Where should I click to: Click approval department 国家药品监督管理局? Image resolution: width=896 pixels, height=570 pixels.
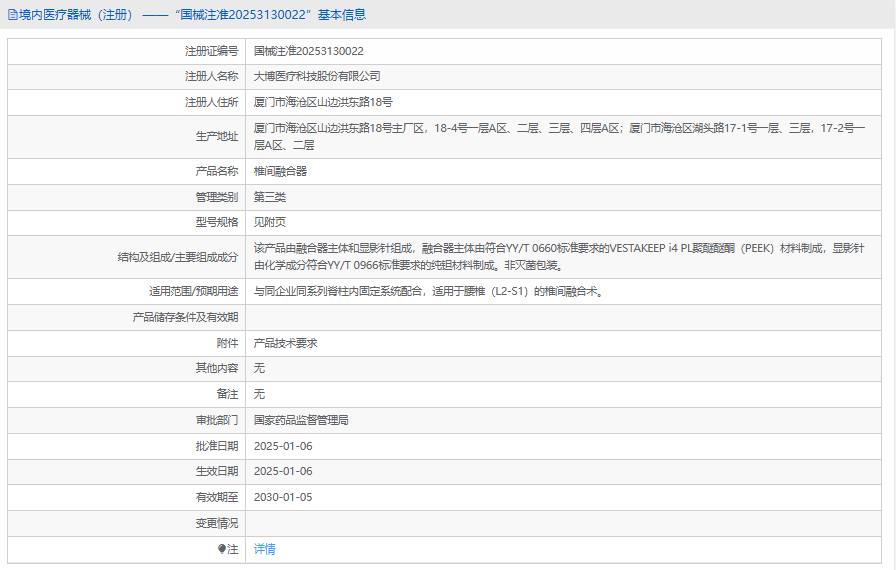pos(301,420)
